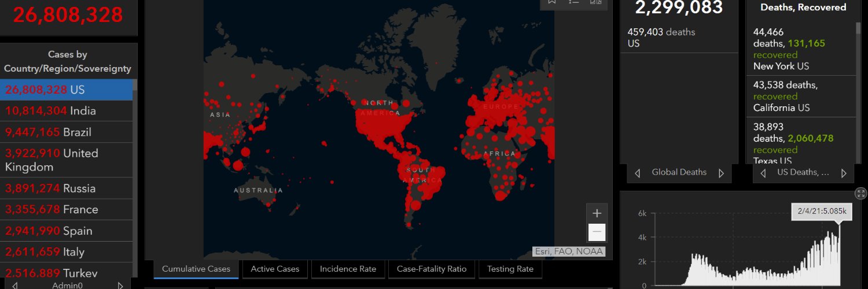The image size is (868, 289).
Task: Select Spain row with 2,941,990 cases
Action: 66,231
